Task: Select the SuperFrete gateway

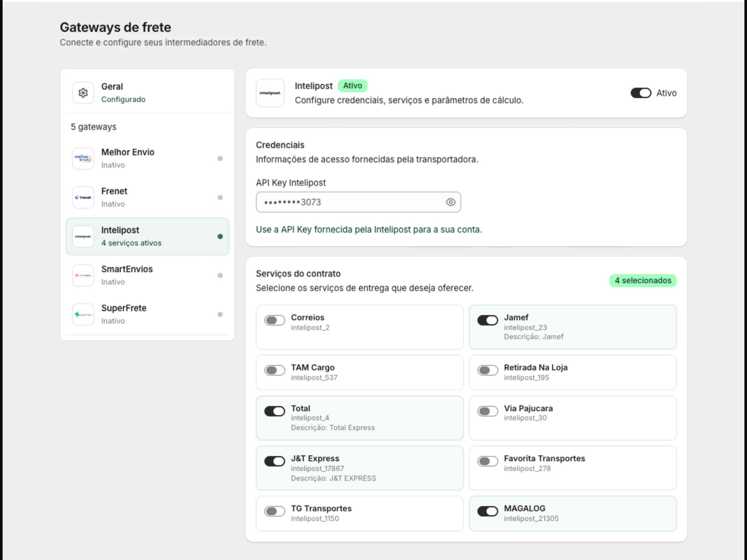Action: (147, 314)
